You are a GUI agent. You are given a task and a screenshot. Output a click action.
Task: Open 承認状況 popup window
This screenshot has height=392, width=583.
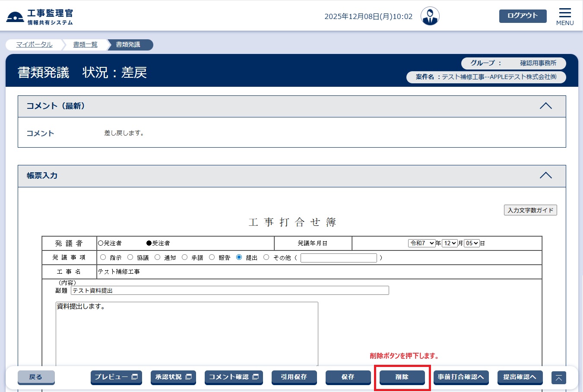[173, 377]
